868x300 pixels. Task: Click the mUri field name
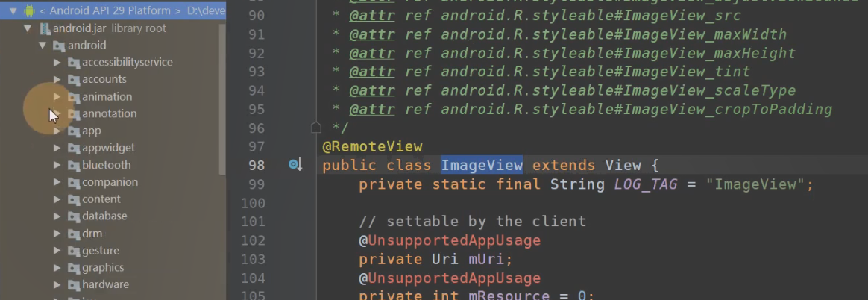coord(487,259)
